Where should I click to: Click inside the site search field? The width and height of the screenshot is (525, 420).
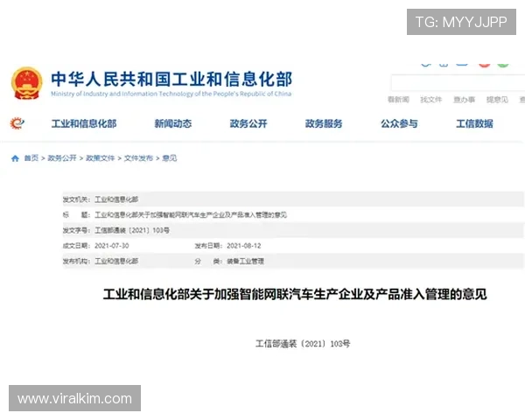tap(458, 83)
